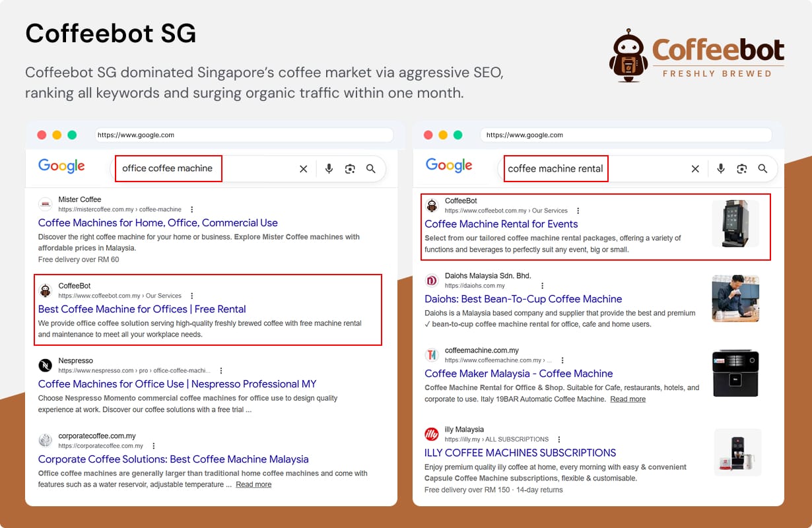This screenshot has width=812, height=528.
Task: Click the illy capsule machine thumbnail
Action: [738, 453]
